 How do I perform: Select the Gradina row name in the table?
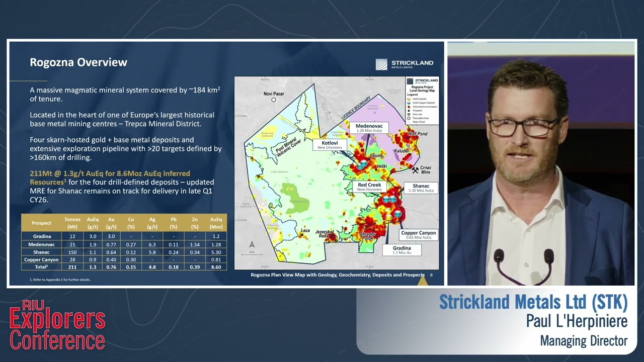[x=42, y=236]
